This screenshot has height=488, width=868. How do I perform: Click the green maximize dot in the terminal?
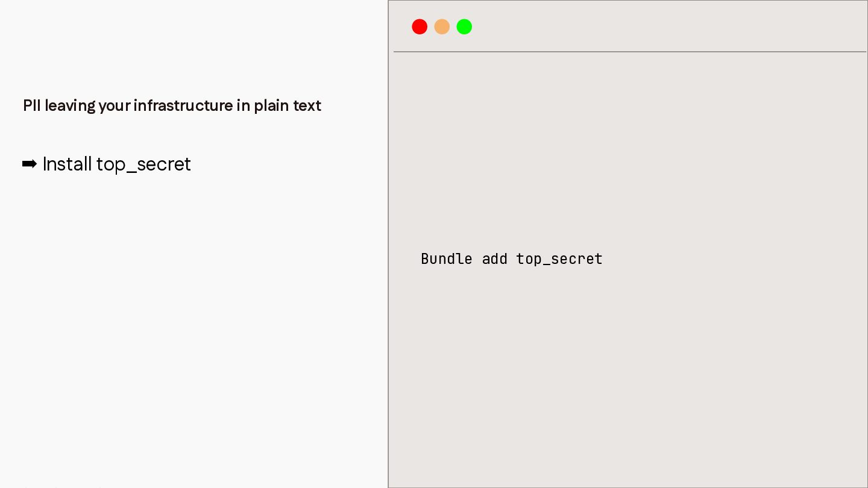point(464,27)
